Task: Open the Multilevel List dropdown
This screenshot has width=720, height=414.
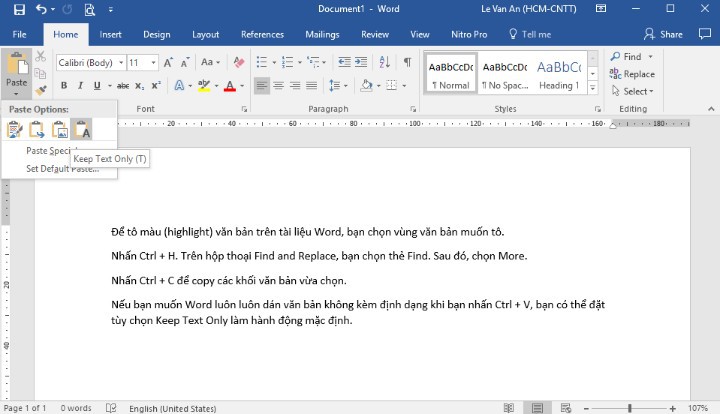Action: pos(324,62)
